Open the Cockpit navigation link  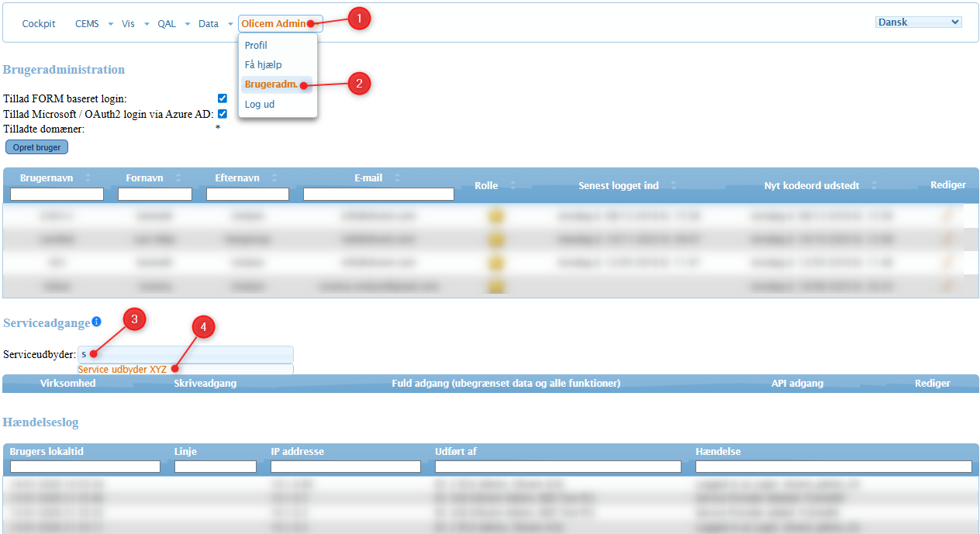39,24
